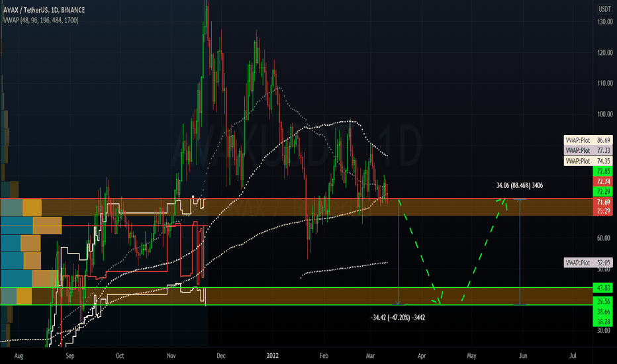Click Nov on the time axis
617x364 pixels.
pos(171,356)
